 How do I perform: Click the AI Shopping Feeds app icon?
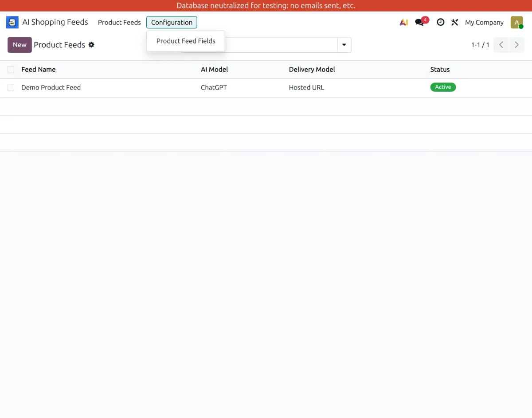click(x=12, y=22)
